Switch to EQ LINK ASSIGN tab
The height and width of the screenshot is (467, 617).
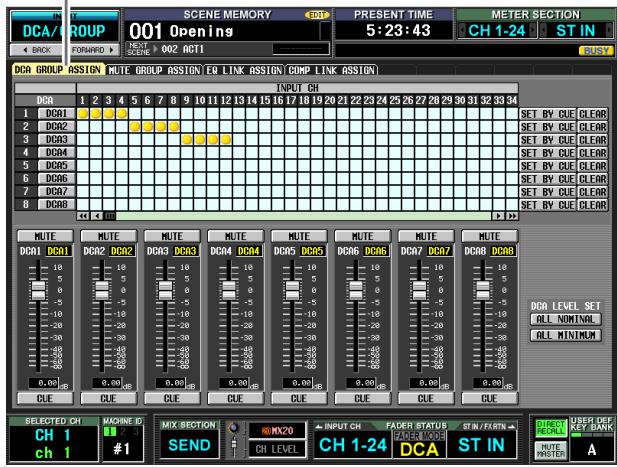[x=244, y=70]
